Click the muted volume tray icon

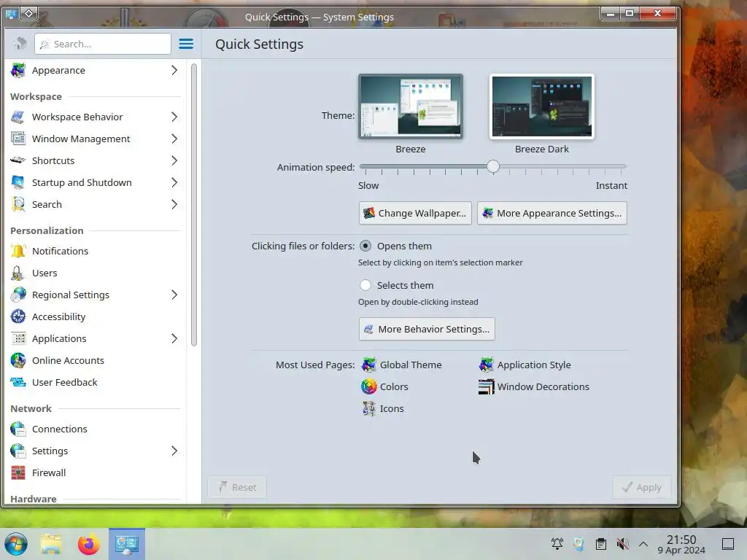coord(622,544)
